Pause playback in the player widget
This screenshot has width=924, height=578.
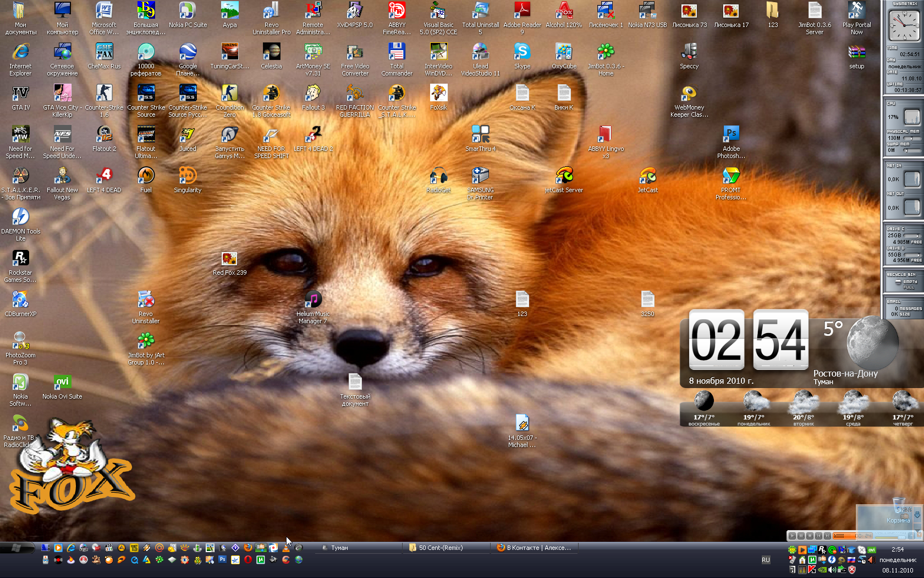801,536
